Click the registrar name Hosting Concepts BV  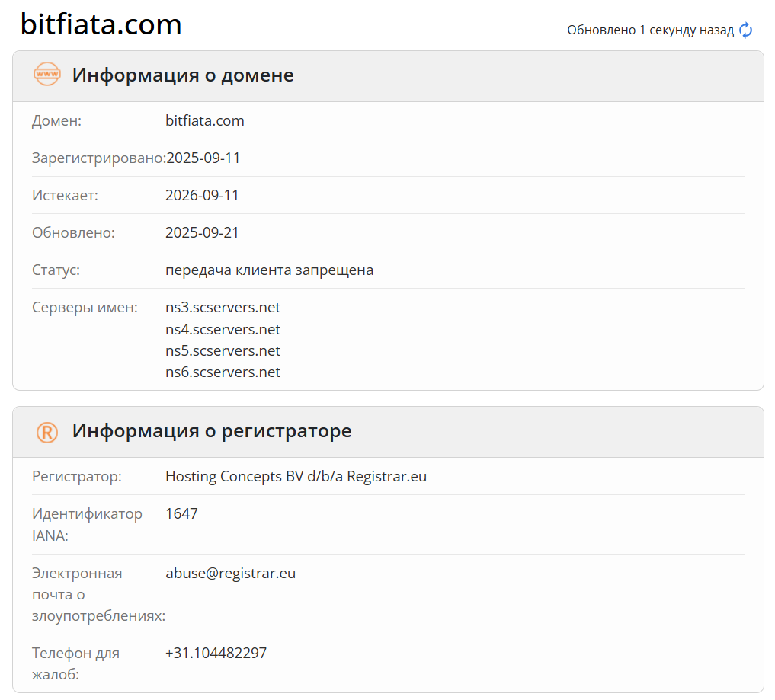(x=296, y=476)
